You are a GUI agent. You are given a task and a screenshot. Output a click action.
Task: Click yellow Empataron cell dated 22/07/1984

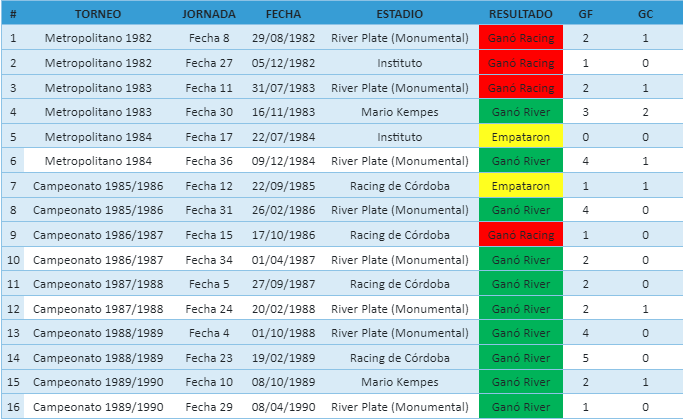pos(521,136)
